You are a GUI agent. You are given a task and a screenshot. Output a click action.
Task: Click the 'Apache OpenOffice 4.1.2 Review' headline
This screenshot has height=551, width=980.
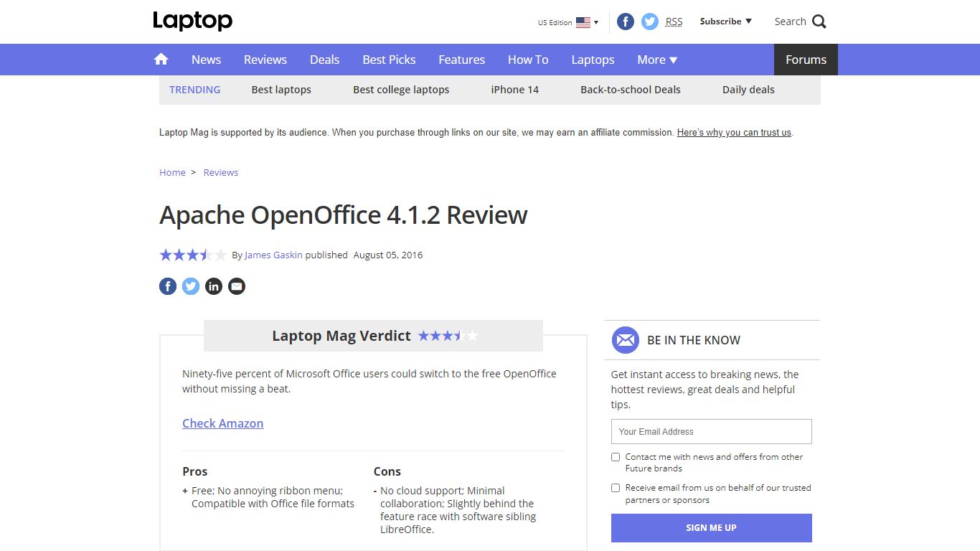coord(344,215)
